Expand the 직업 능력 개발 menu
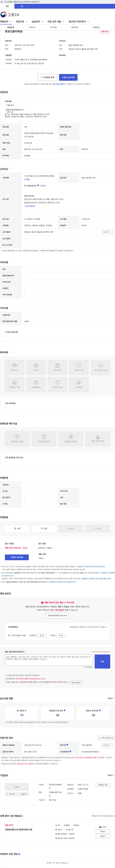The width and height of the screenshot is (115, 868). click(x=56, y=22)
